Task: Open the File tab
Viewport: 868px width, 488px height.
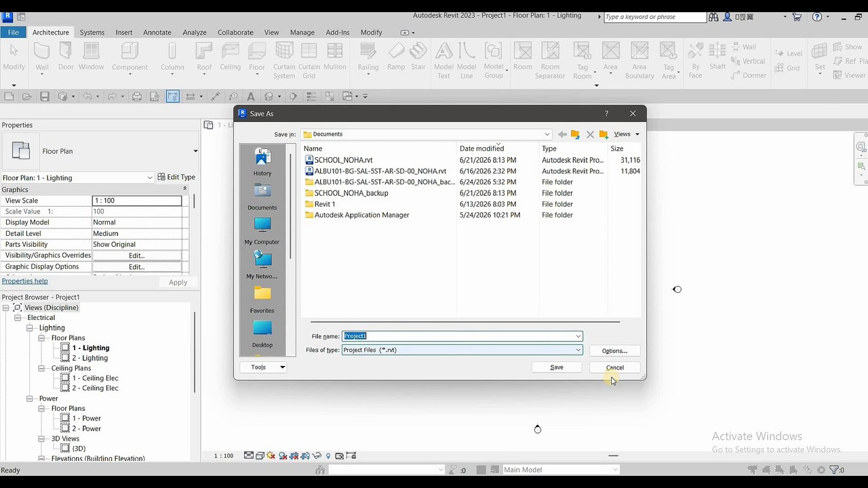Action: pyautogui.click(x=14, y=32)
